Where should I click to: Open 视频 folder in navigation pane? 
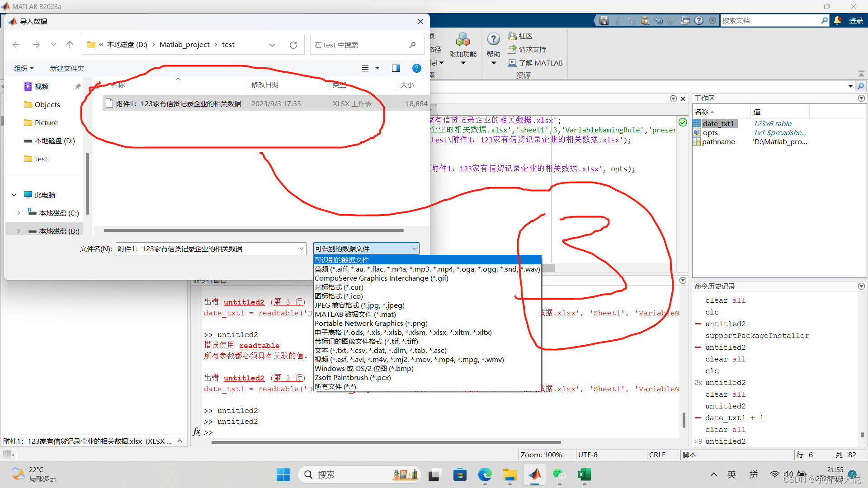[41, 86]
